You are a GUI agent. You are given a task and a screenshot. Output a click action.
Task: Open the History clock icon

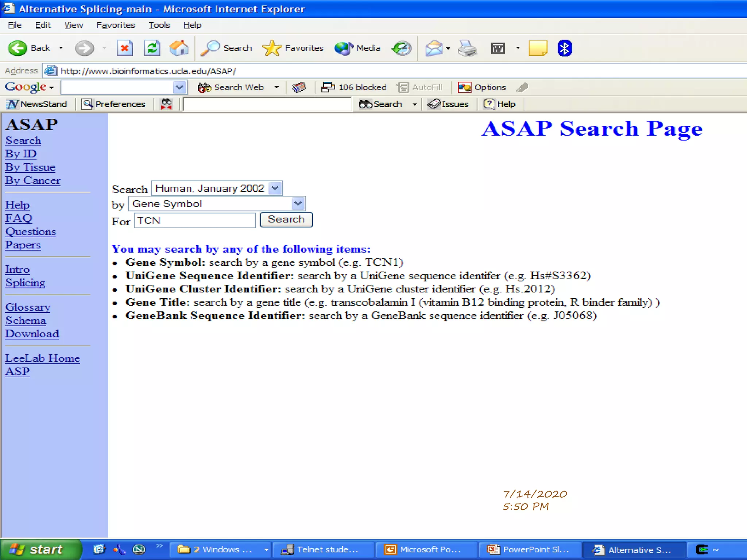click(x=402, y=48)
